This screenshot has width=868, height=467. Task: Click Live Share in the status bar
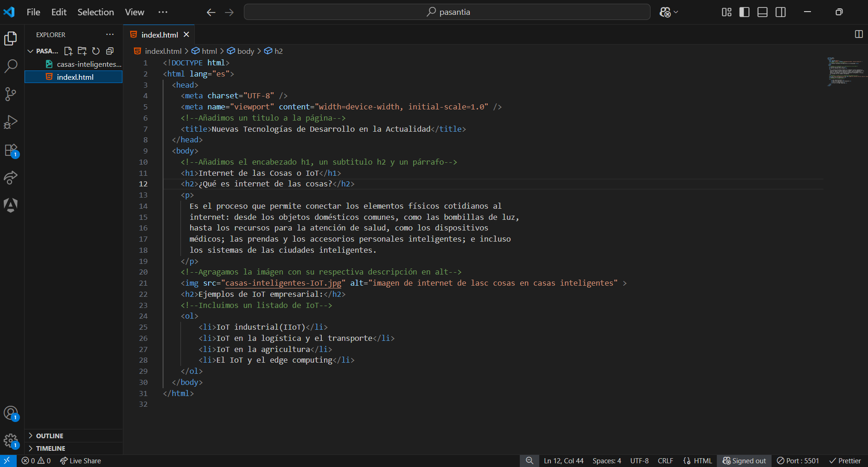(80, 461)
